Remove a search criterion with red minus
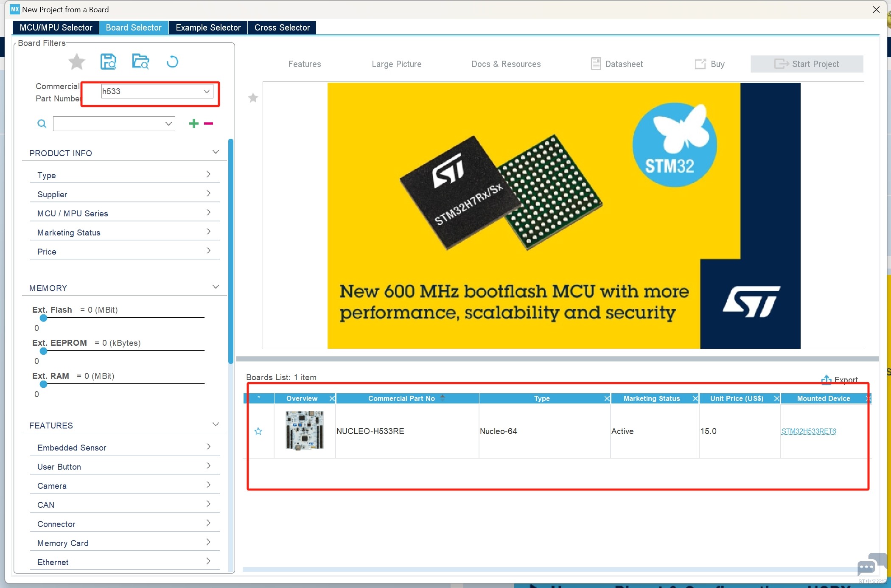The width and height of the screenshot is (891, 588). 208,123
